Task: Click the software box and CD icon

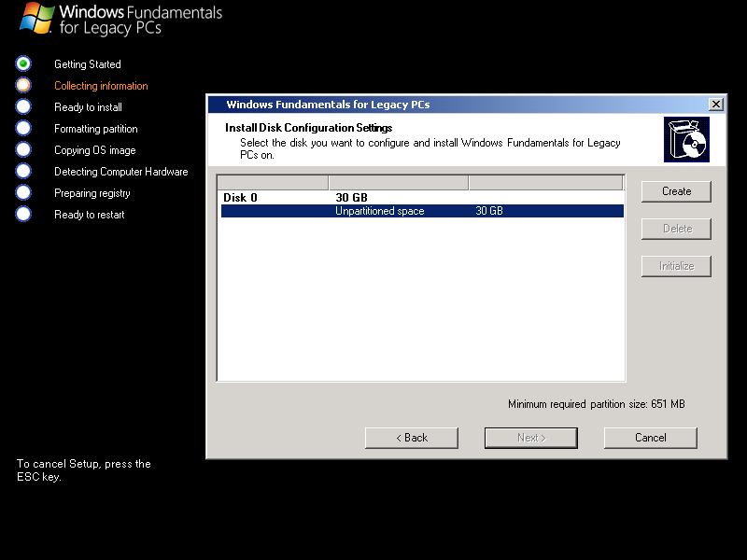Action: tap(686, 138)
